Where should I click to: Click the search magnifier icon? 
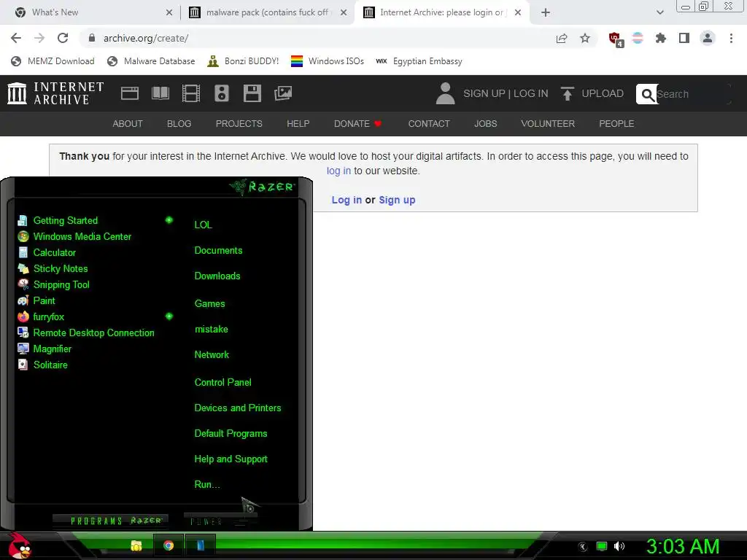pos(647,94)
